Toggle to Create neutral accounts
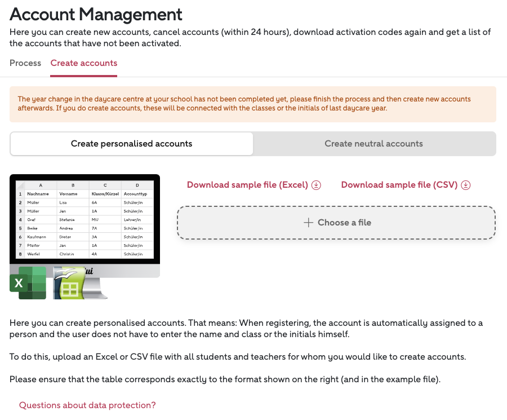The image size is (507, 420). 373,144
